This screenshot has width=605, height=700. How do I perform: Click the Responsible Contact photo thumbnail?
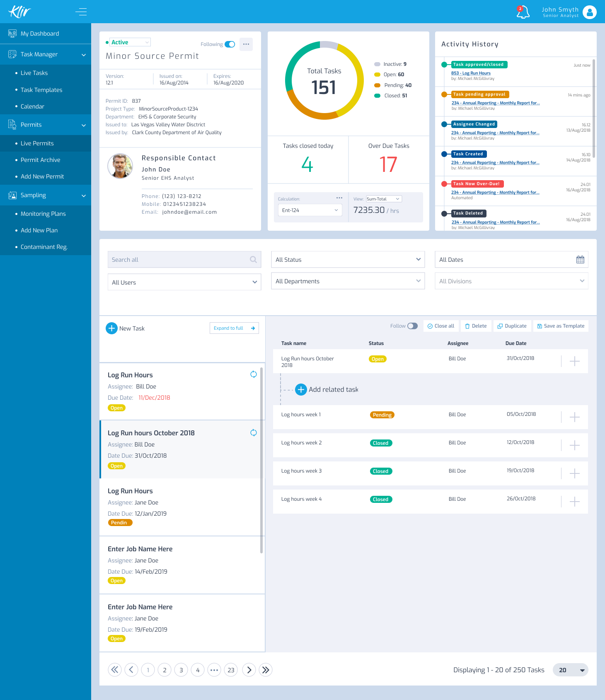coord(120,166)
